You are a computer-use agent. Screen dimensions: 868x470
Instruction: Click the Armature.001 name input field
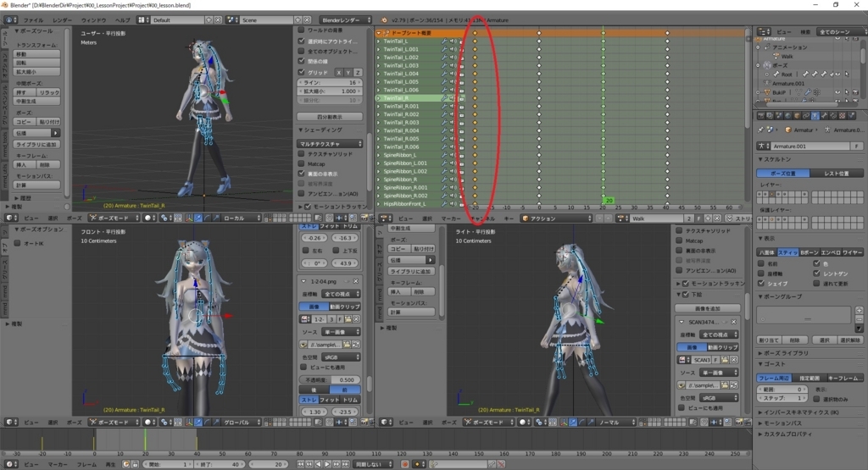coord(810,146)
